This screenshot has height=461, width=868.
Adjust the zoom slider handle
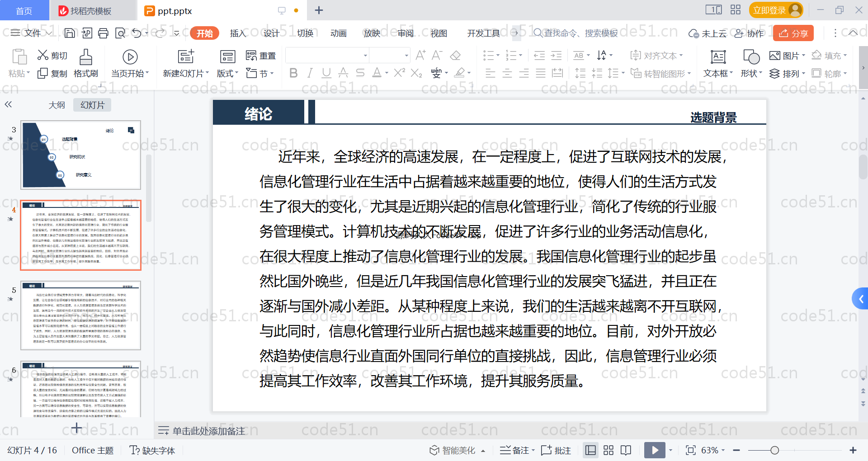point(774,450)
